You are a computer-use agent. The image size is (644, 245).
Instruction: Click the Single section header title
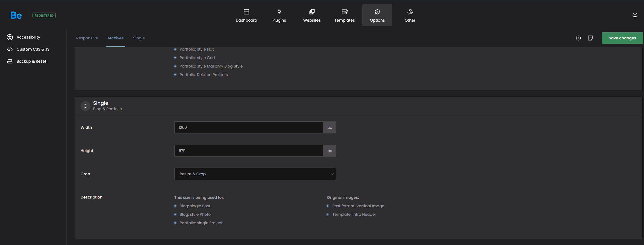point(101,103)
